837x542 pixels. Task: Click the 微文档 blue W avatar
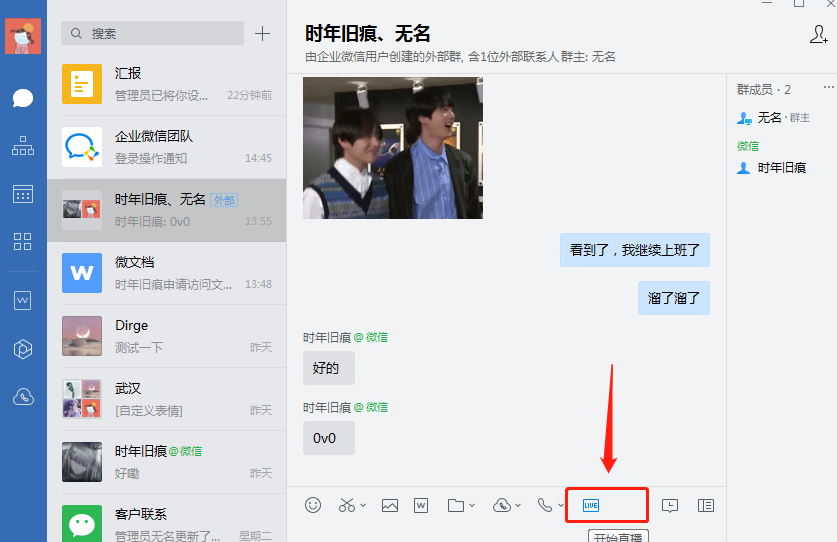[x=82, y=273]
